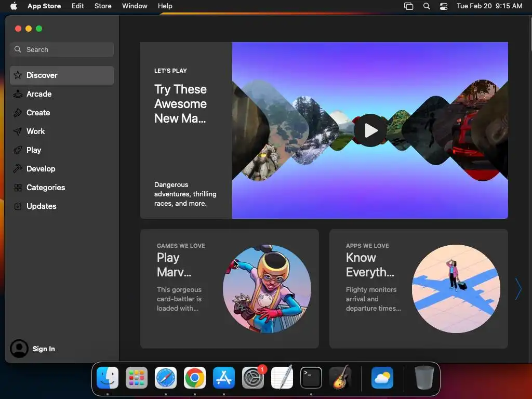Click the date and time in menu bar
Viewport: 532px width, 399px height.
pos(489,6)
